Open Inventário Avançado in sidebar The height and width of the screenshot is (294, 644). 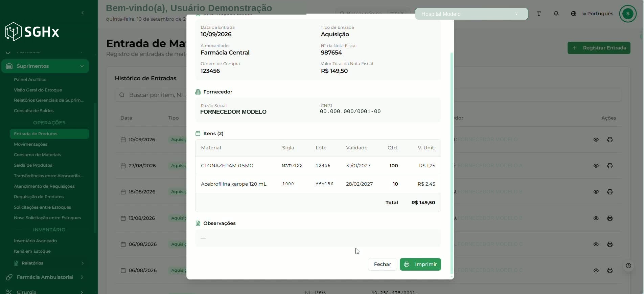(35, 241)
